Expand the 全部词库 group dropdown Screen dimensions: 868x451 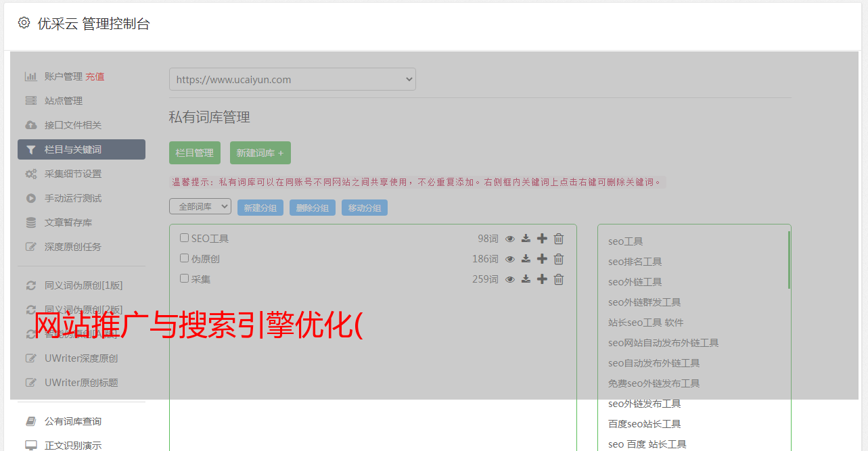pyautogui.click(x=200, y=207)
